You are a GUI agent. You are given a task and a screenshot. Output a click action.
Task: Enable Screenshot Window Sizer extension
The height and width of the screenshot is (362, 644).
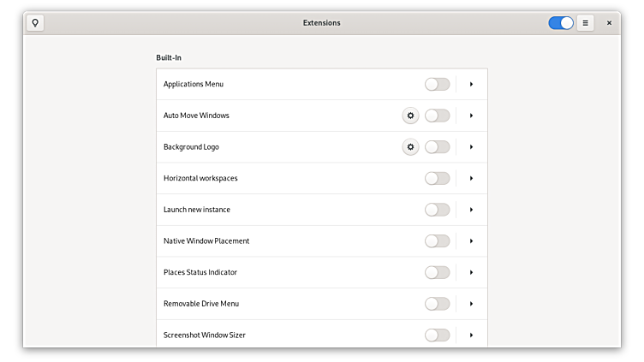click(x=437, y=335)
